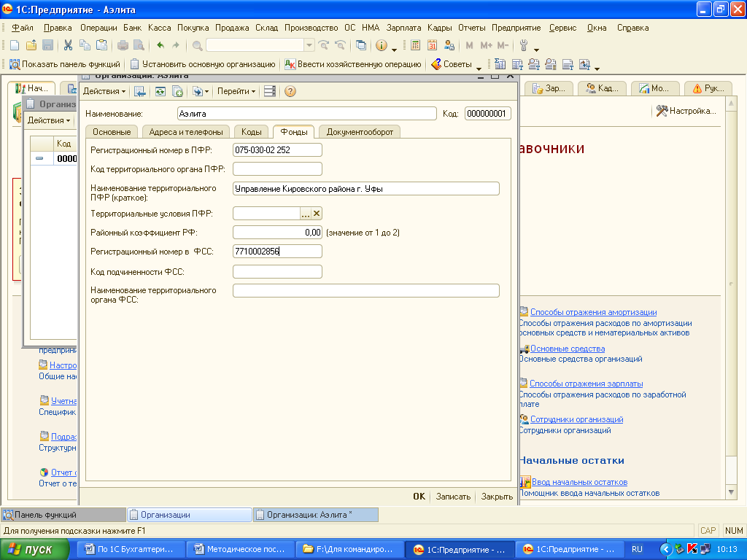The height and width of the screenshot is (560, 747).
Task: Open the Отчеты menu
Action: (472, 28)
